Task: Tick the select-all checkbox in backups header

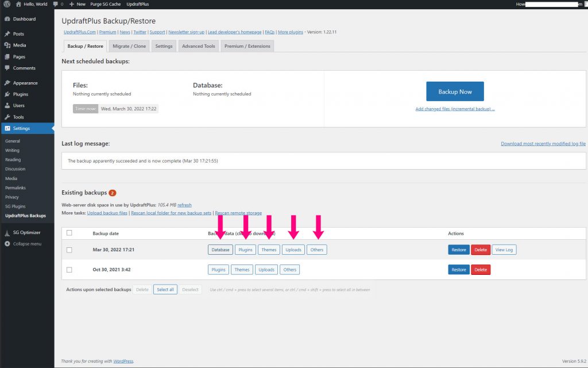Action: point(69,233)
